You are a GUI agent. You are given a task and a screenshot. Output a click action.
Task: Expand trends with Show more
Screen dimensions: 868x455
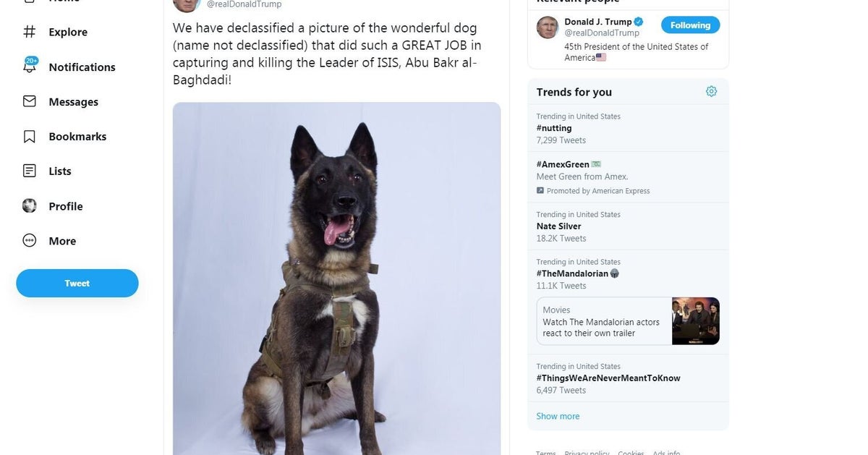[x=558, y=416]
